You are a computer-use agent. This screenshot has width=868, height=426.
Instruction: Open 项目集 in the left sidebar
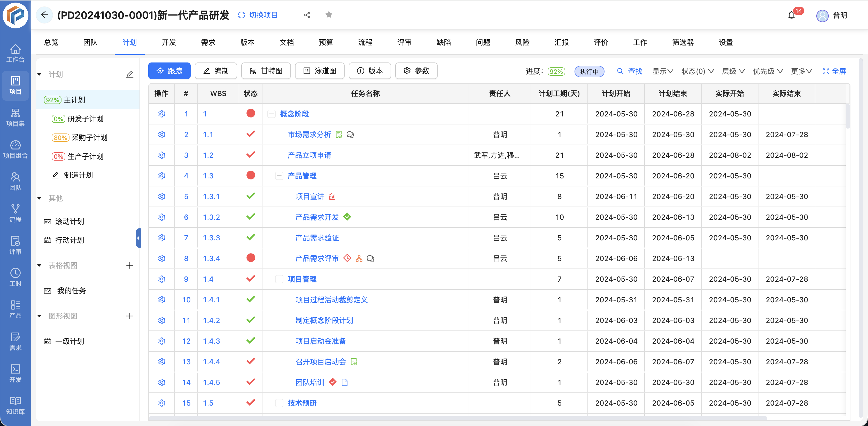coord(15,117)
